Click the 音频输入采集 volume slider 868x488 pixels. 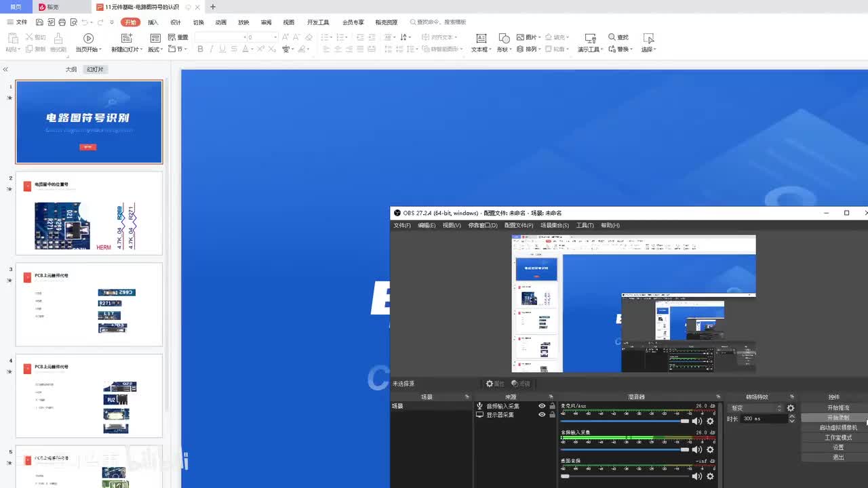pos(625,449)
